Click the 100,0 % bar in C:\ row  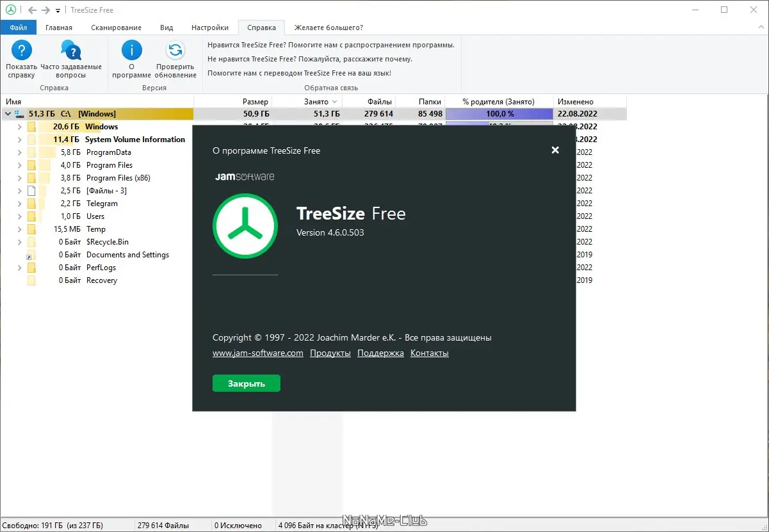coord(499,114)
